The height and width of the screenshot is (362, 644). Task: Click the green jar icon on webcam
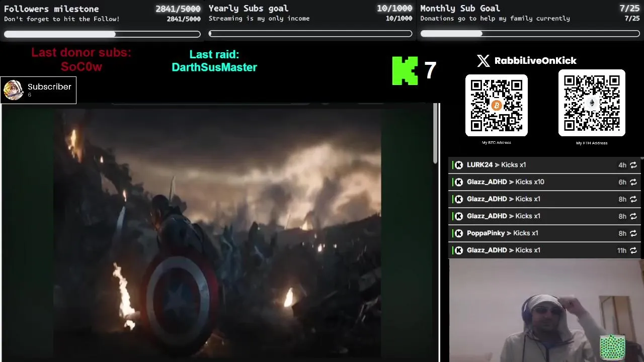612,347
